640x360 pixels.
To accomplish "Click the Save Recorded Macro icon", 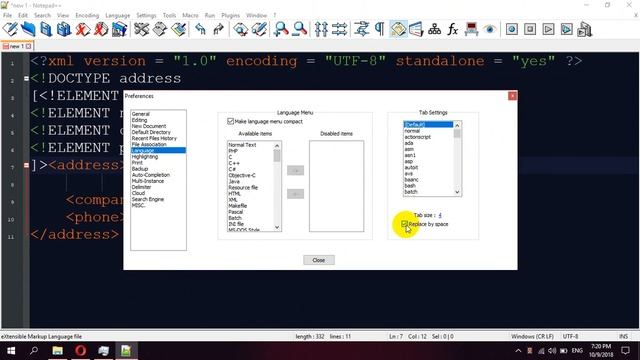I will [x=585, y=29].
